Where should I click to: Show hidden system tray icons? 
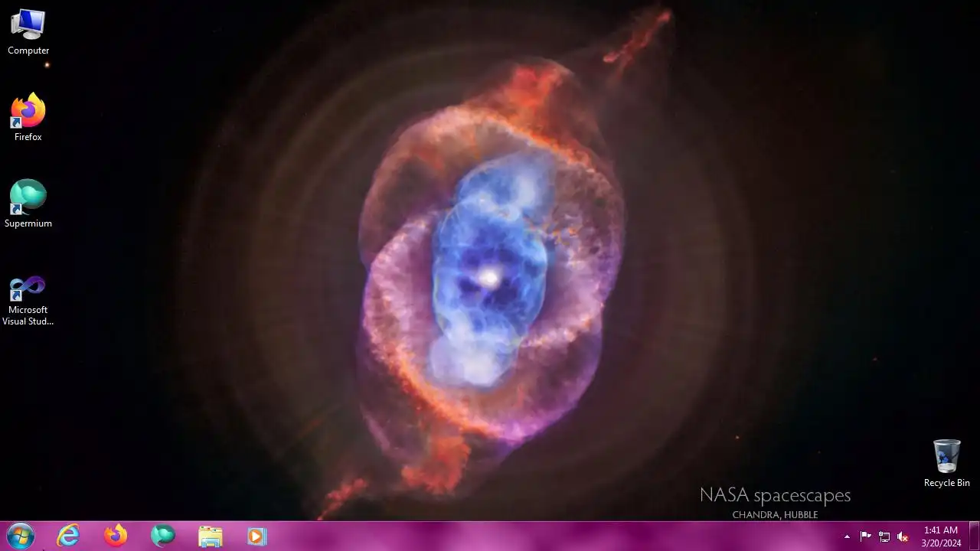pos(847,536)
